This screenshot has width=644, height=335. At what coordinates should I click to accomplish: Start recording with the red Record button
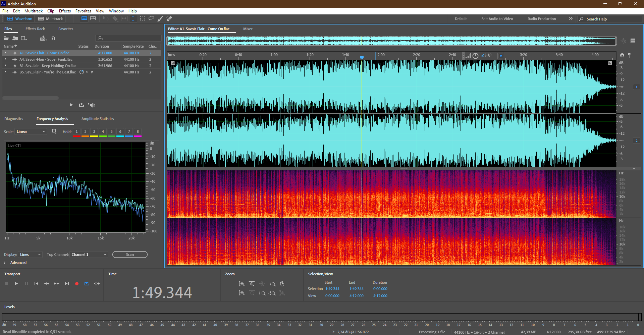pos(77,284)
